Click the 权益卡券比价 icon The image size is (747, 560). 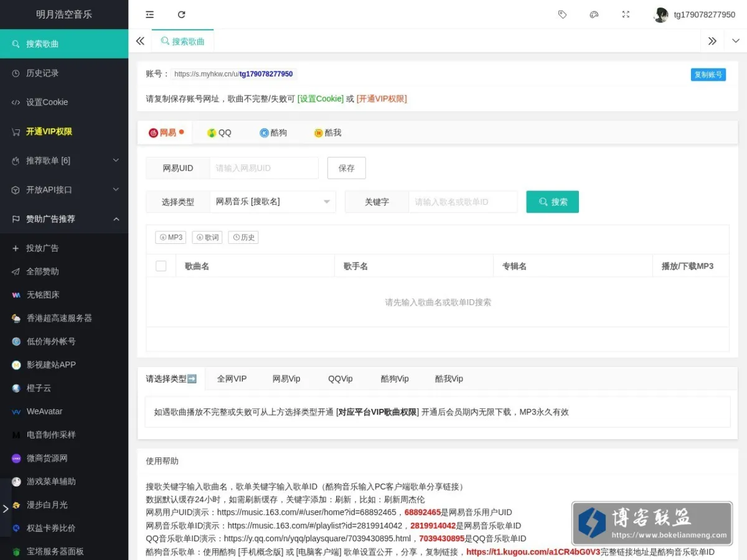16,528
